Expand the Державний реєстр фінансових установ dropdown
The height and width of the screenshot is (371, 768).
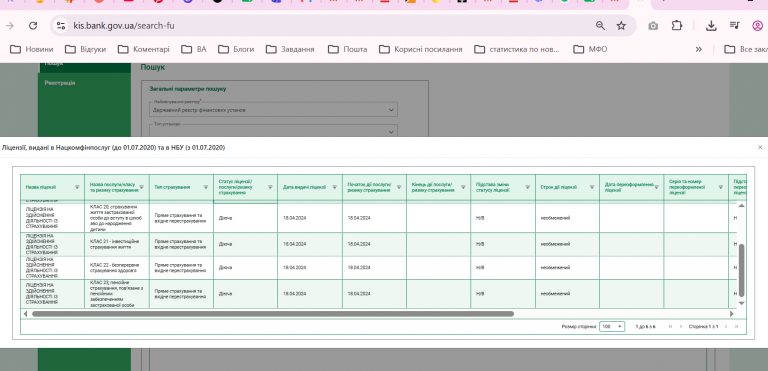click(x=274, y=110)
